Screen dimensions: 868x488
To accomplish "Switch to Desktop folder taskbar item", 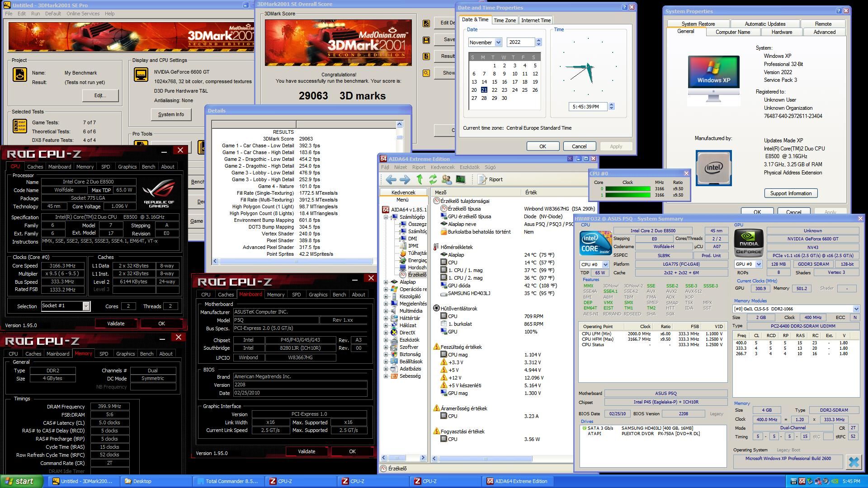I will [x=156, y=481].
